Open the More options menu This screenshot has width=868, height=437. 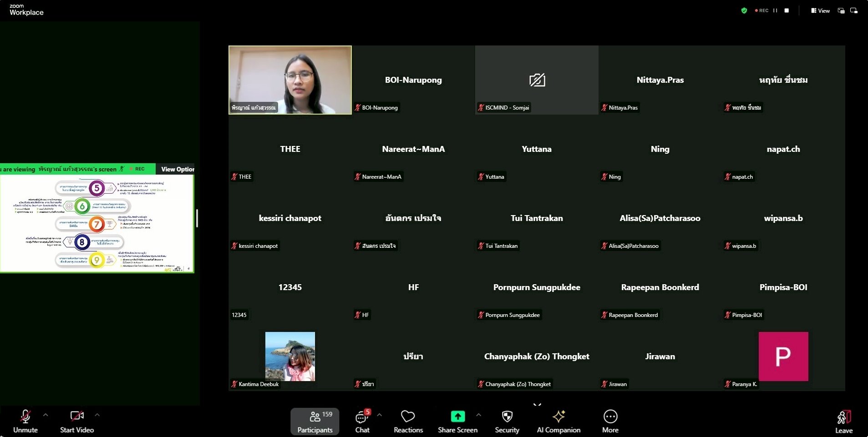pyautogui.click(x=610, y=421)
